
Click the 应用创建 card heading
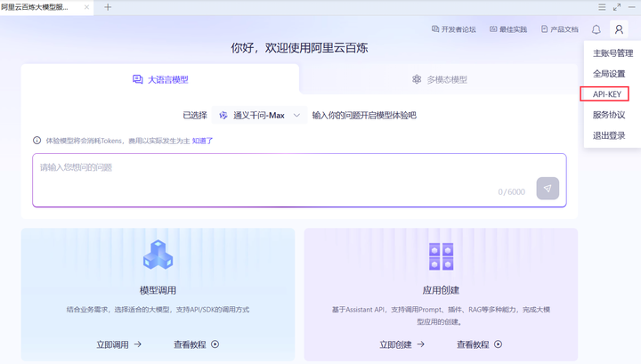pyautogui.click(x=441, y=290)
